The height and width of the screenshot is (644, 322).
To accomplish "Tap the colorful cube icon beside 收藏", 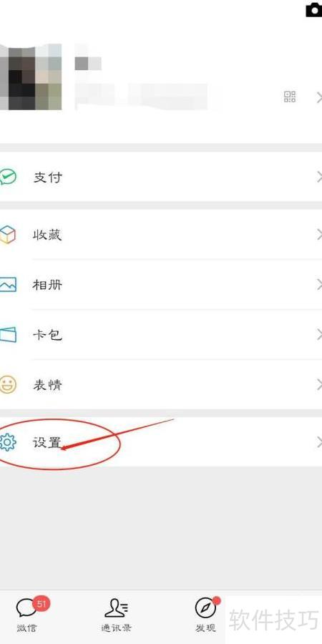I will (7, 235).
